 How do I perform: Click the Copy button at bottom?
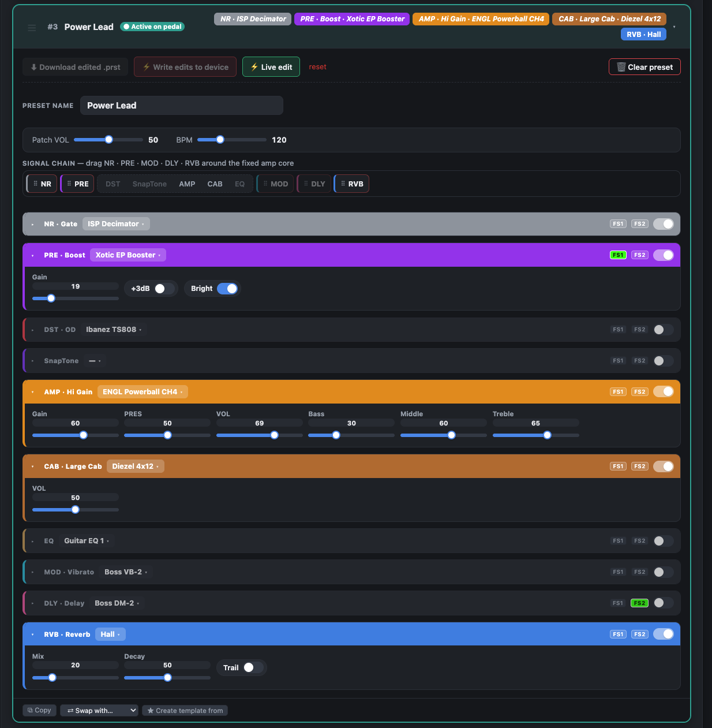(x=39, y=711)
